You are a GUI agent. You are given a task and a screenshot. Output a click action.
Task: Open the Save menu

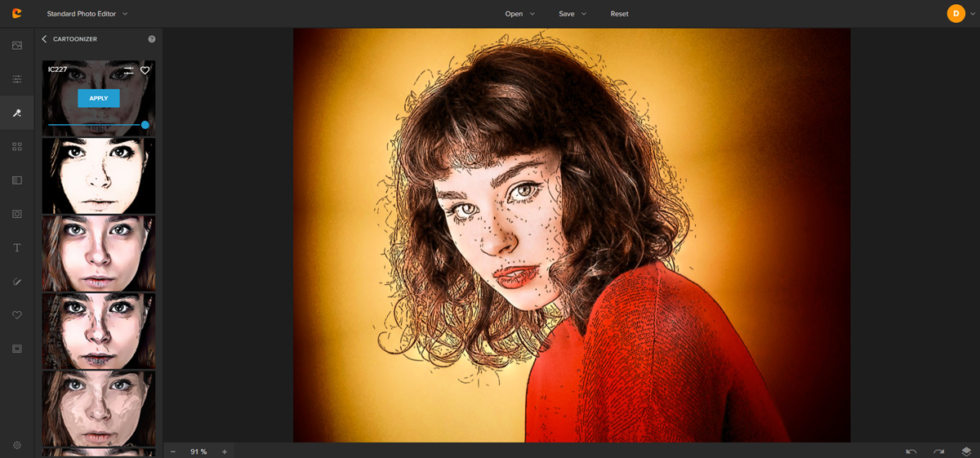point(572,14)
